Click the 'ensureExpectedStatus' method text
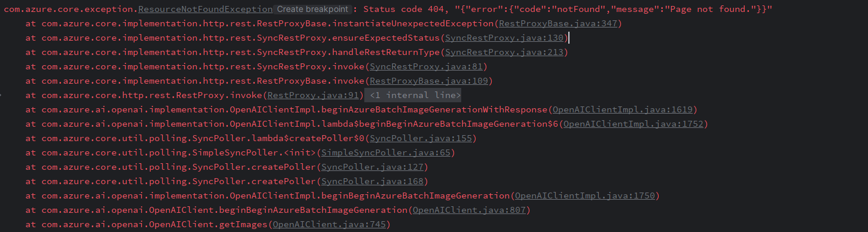Screen dimensions: 868x232 coord(386,38)
